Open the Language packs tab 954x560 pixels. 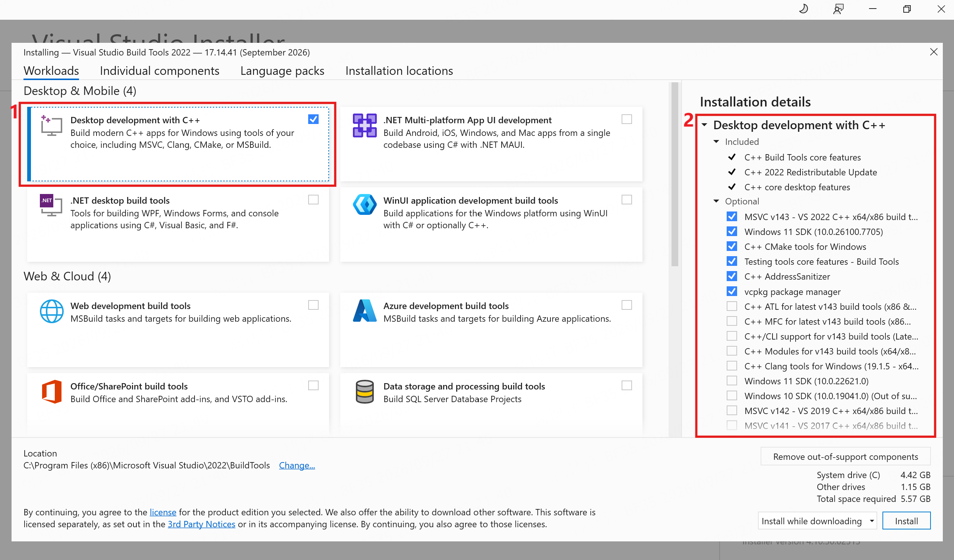click(x=282, y=71)
